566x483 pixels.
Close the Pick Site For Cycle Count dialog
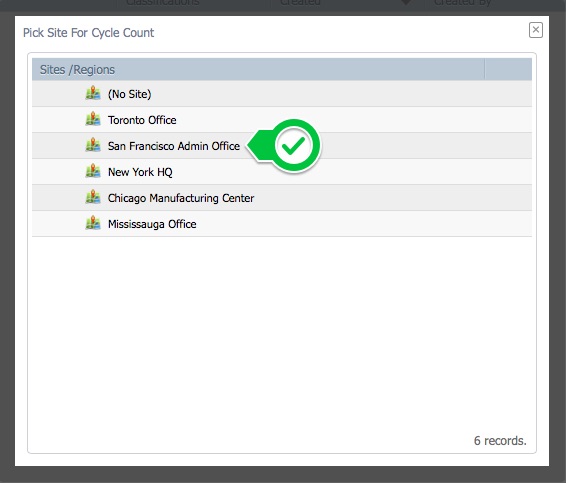click(x=536, y=30)
